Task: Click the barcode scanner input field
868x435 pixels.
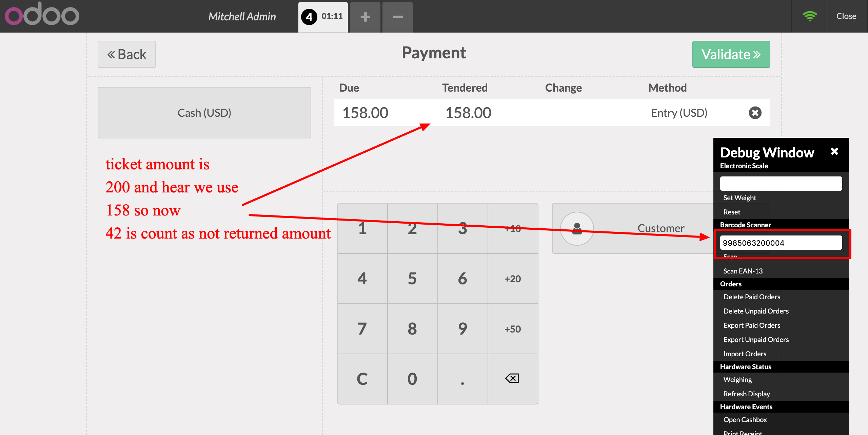Action: pos(781,243)
